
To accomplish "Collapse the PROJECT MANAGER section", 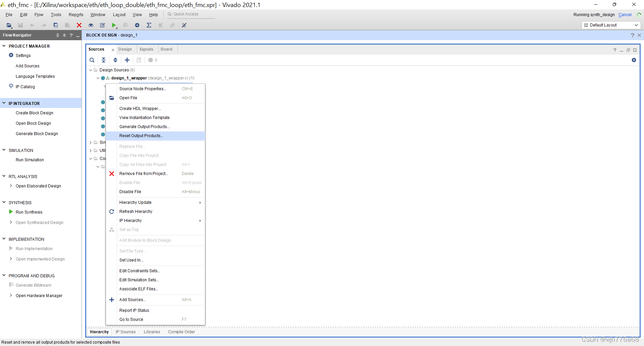I will [4, 46].
